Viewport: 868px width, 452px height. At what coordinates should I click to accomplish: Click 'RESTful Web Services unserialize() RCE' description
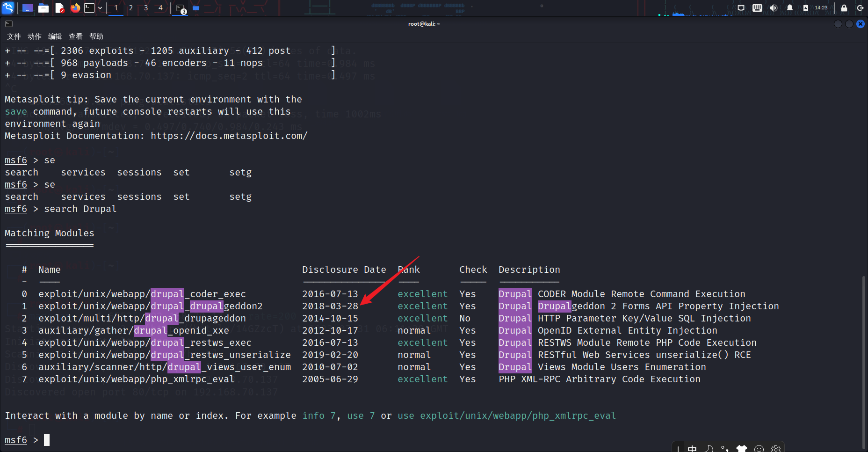click(x=644, y=355)
